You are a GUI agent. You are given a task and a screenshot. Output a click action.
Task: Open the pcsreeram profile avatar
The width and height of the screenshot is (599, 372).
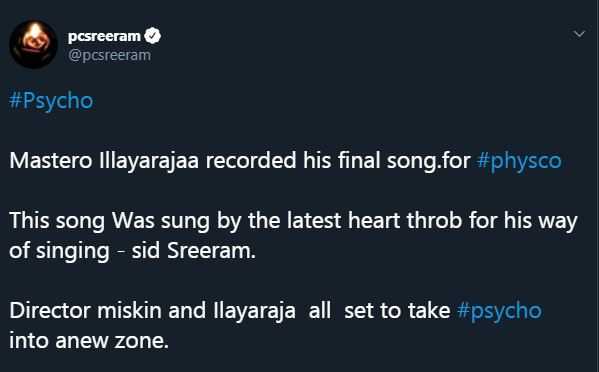(x=34, y=44)
